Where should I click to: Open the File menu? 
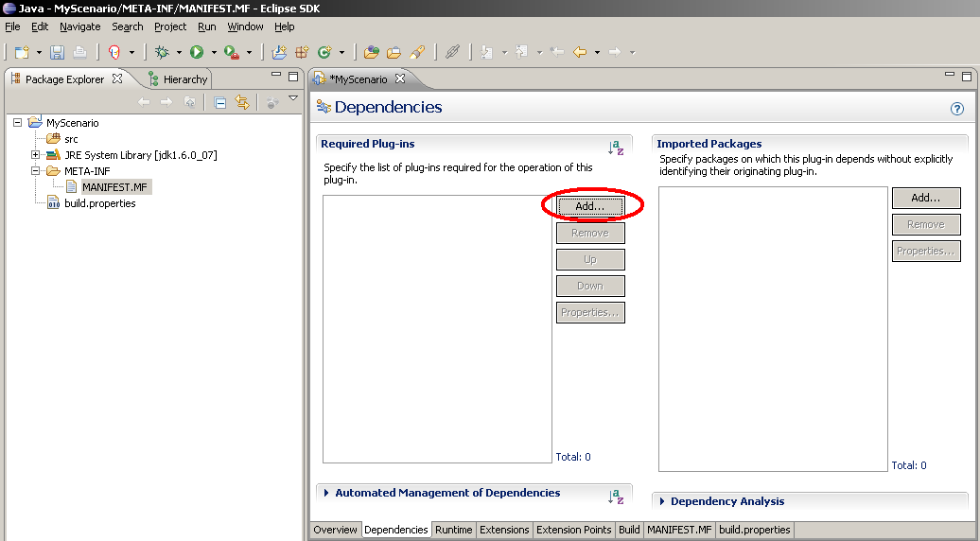(x=12, y=26)
